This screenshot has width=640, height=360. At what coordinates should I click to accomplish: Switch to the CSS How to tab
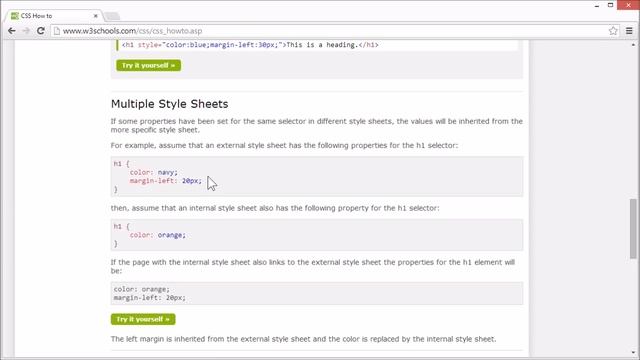pyautogui.click(x=53, y=16)
